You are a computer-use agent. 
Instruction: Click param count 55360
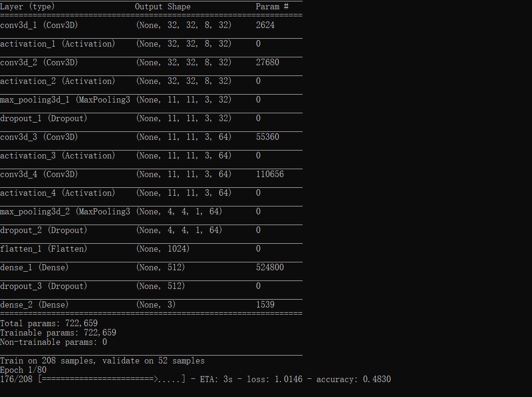268,137
